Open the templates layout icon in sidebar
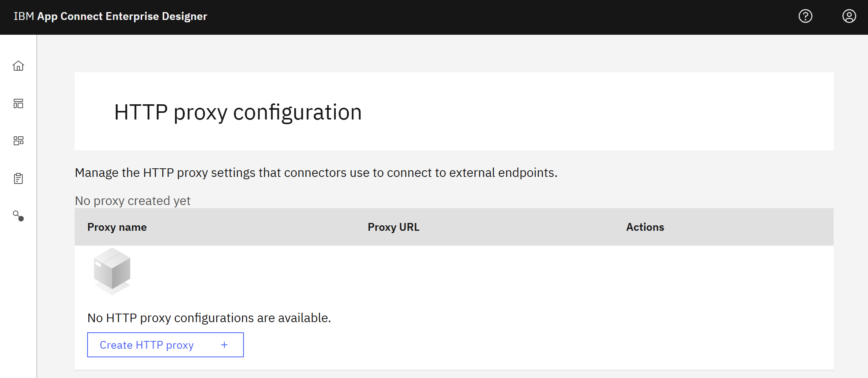Viewport: 868px width, 378px height. click(x=18, y=103)
